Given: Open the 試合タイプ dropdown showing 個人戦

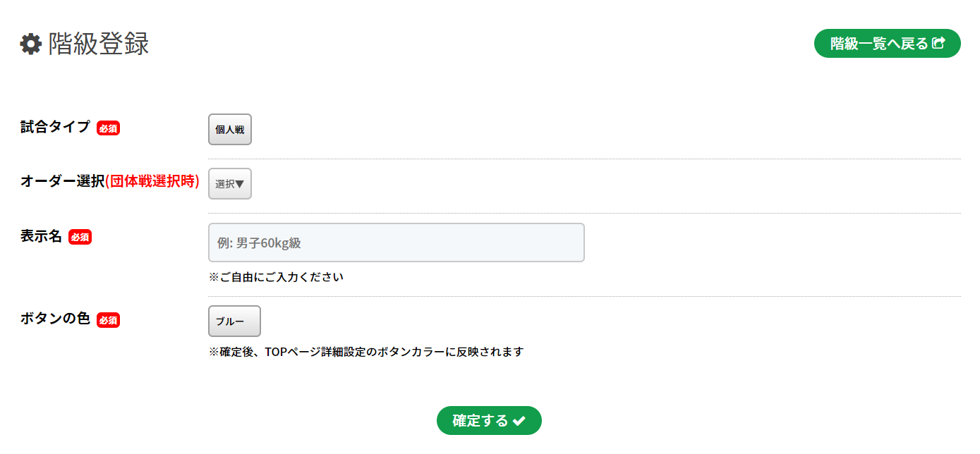Looking at the screenshot, I should click(x=229, y=130).
